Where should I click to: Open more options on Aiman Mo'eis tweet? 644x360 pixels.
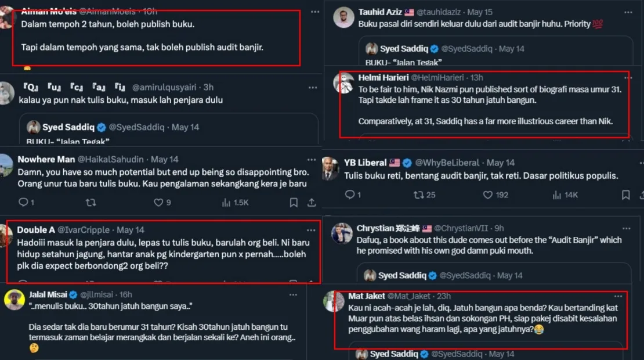314,12
